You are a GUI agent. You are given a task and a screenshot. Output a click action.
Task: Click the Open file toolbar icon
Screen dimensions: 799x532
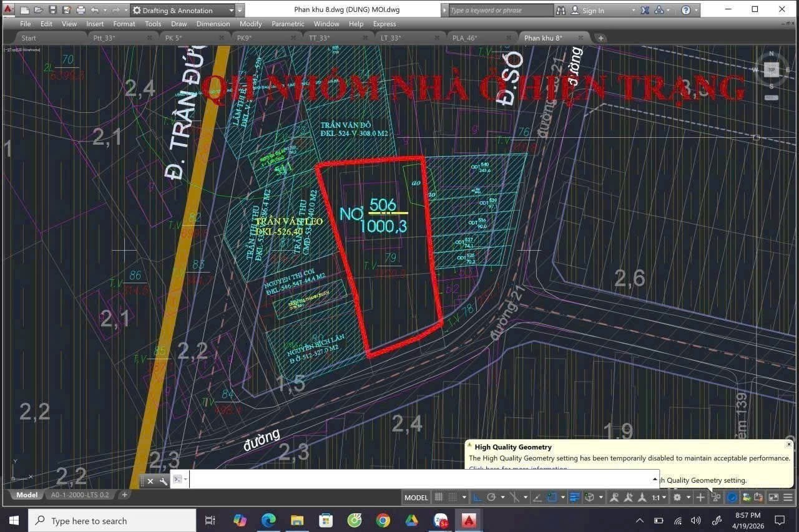(x=38, y=10)
